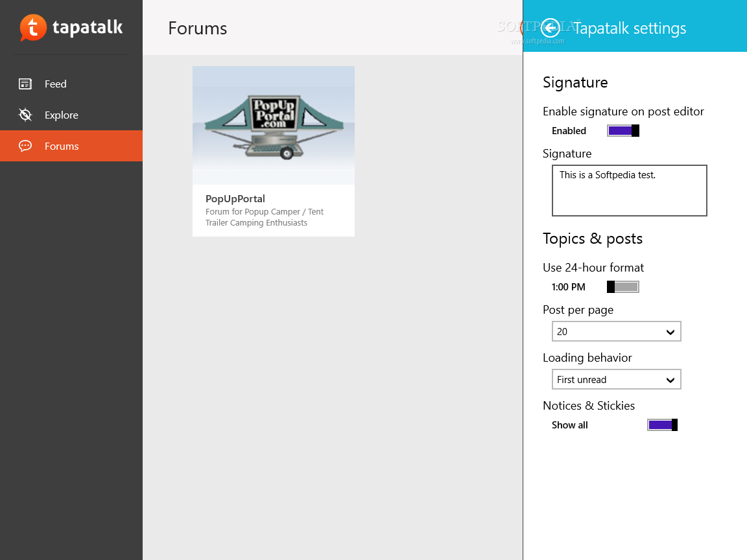This screenshot has height=560, width=747.
Task: Click the 'Use 24-hour format' label
Action: [x=593, y=268]
